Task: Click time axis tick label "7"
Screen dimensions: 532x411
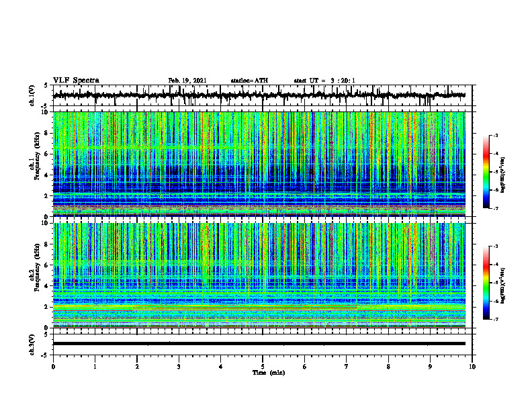Action: 346,367
